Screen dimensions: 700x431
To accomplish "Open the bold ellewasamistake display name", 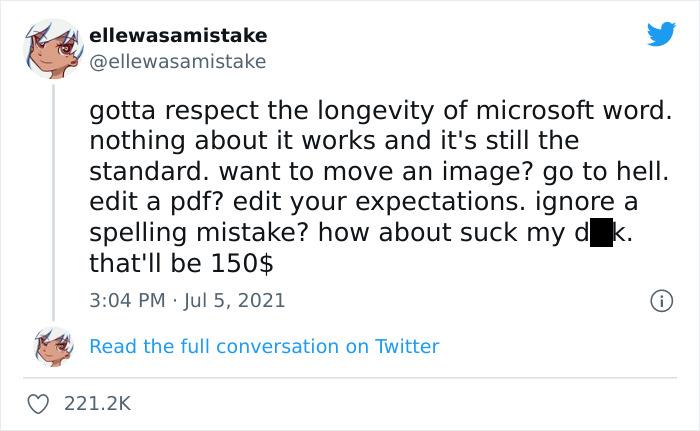I will coord(178,35).
